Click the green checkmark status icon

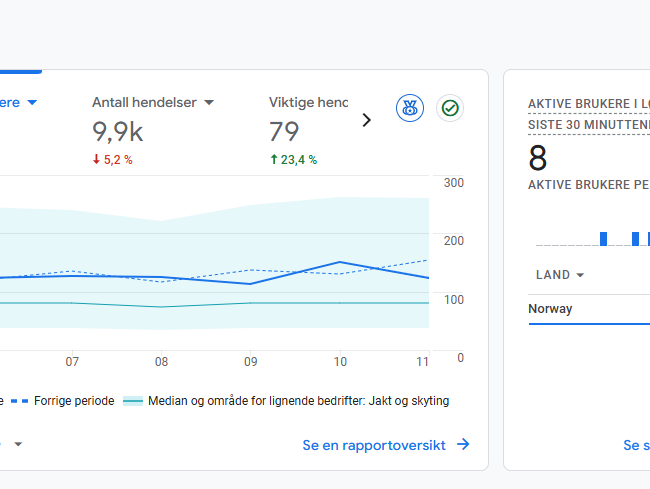point(450,108)
